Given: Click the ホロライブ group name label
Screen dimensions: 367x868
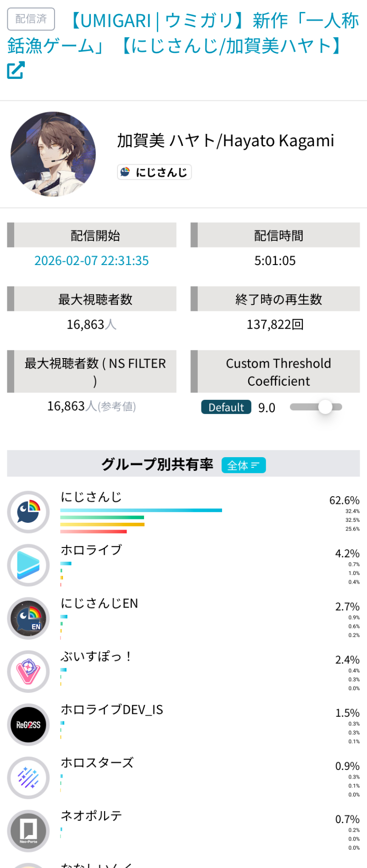Looking at the screenshot, I should [x=91, y=549].
